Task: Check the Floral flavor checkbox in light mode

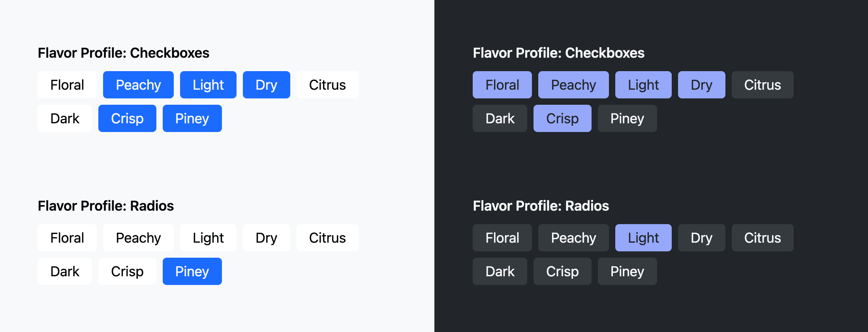Action: click(x=67, y=85)
